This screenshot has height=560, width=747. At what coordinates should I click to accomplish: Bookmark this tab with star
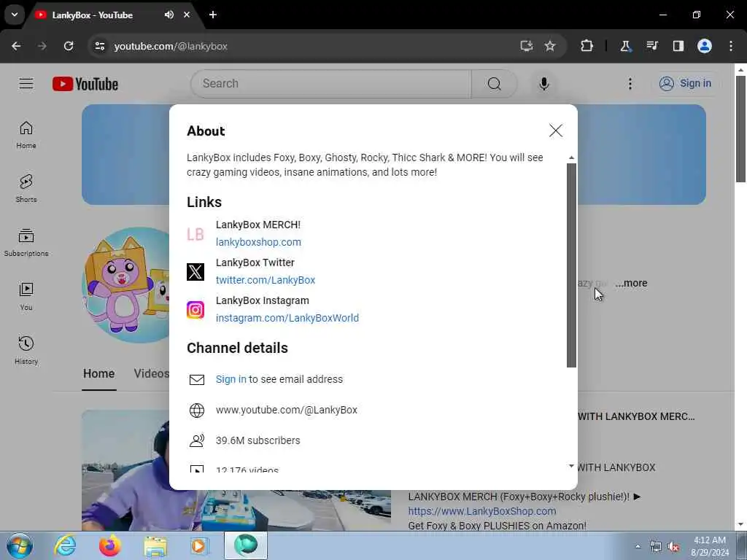pyautogui.click(x=550, y=46)
